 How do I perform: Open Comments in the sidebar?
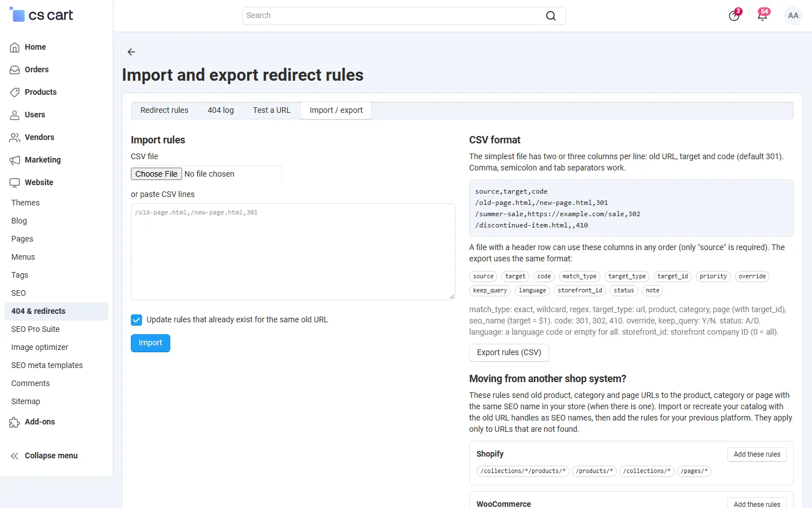[30, 383]
